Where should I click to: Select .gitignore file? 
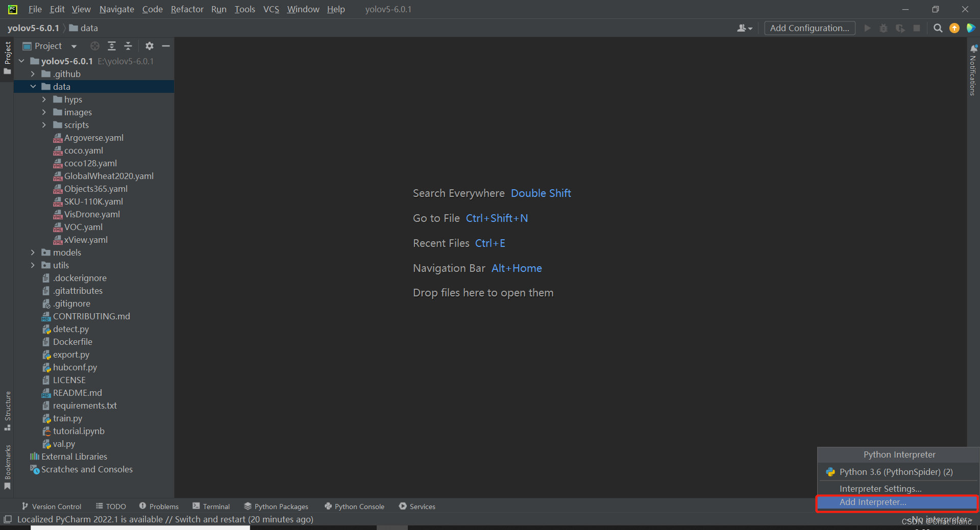66,304
